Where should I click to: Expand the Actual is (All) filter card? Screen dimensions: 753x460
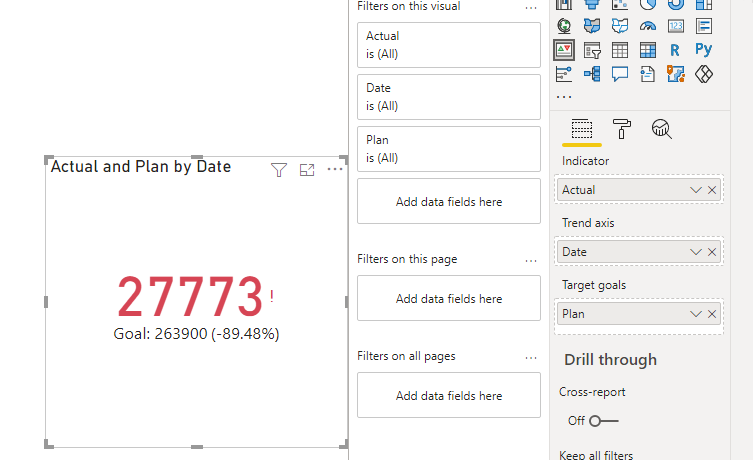(x=449, y=45)
